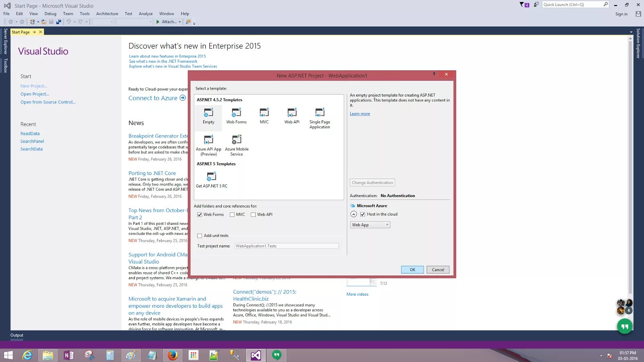Click the green Hangouts floating icon

(625, 326)
